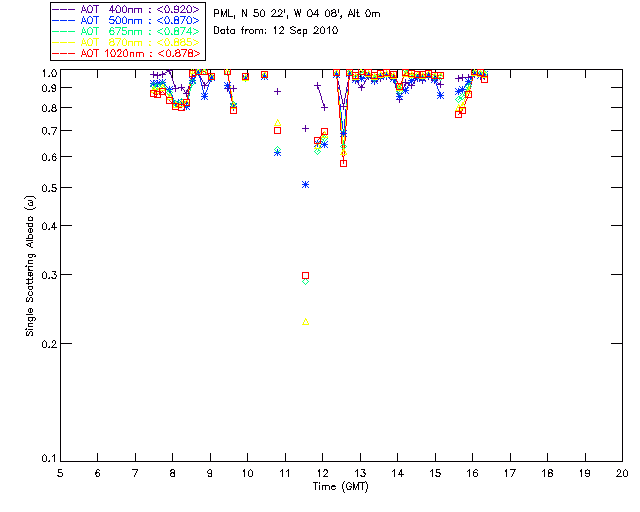Click the purple plus marker near 0.7
The width and height of the screenshot is (640, 512).
(x=306, y=128)
